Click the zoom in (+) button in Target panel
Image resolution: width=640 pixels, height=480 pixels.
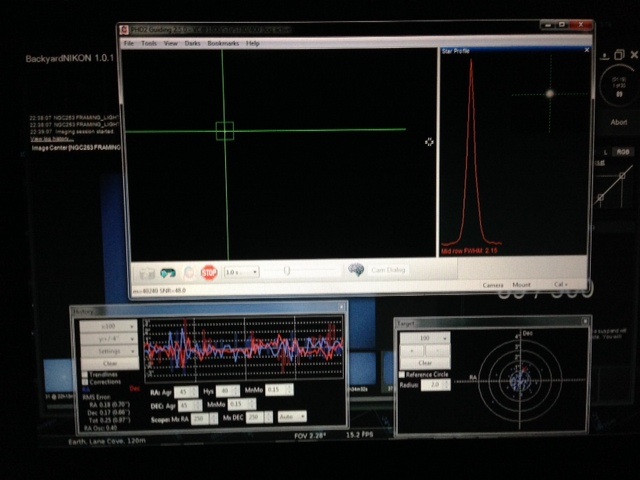(413, 350)
